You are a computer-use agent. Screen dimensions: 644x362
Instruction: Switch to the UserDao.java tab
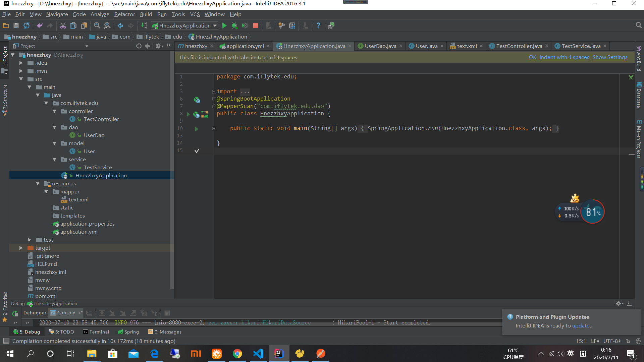(380, 46)
